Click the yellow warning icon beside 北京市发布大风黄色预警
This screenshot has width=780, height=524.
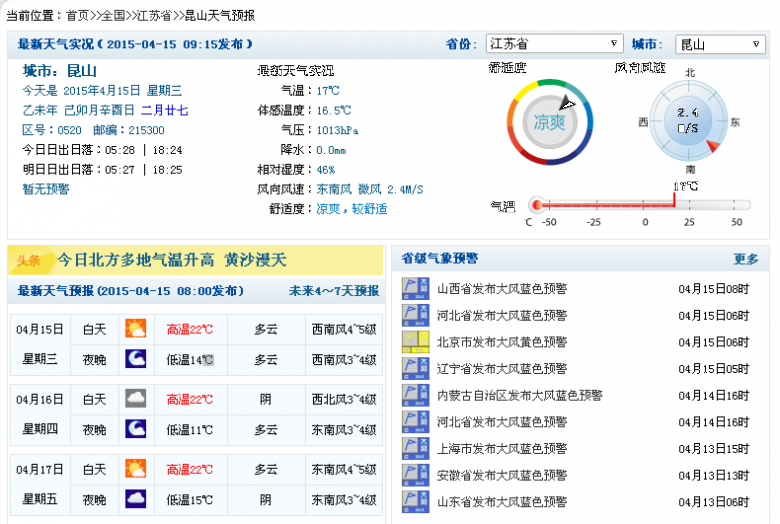tap(415, 342)
